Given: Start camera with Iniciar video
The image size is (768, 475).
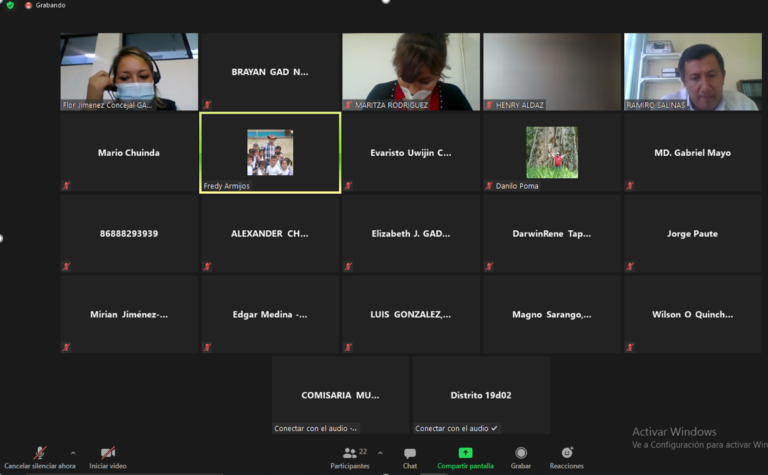Looking at the screenshot, I should [108, 457].
